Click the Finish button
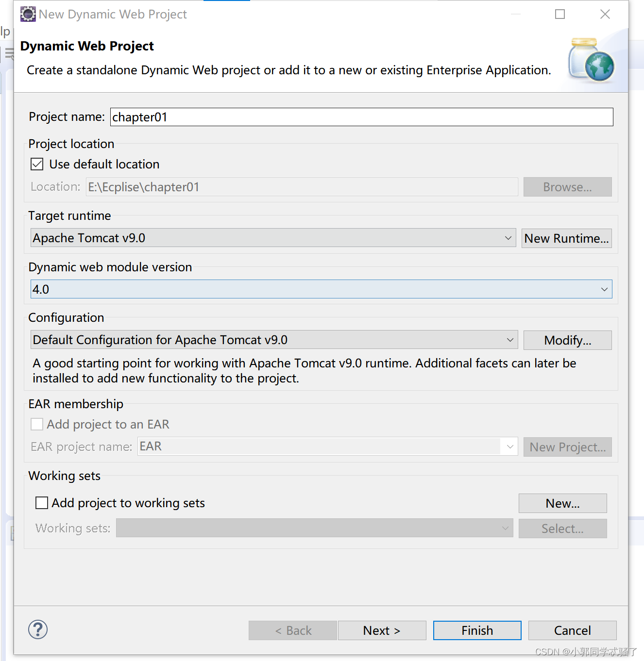The image size is (644, 661). (477, 630)
